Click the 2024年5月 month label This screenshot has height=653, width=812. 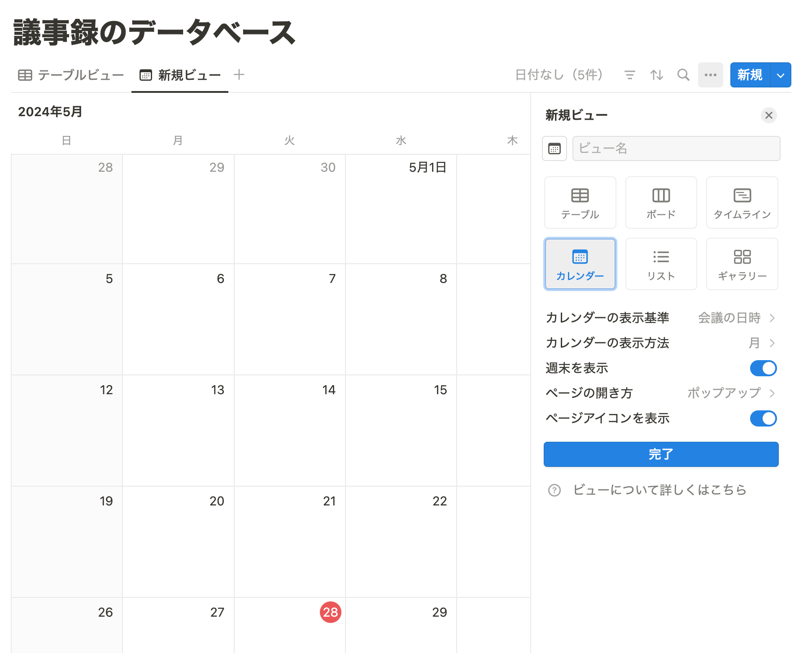50,112
